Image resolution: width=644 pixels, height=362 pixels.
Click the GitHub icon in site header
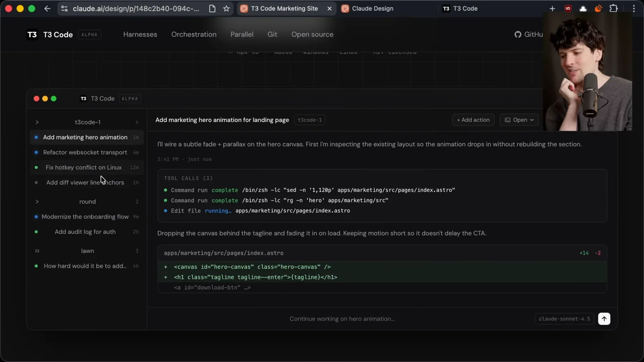[x=518, y=35]
